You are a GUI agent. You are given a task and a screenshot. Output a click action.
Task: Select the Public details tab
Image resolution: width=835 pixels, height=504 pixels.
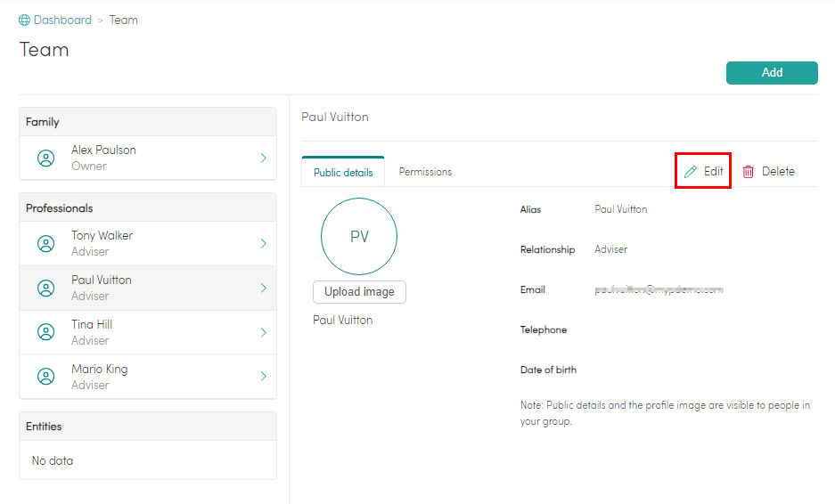tap(343, 172)
